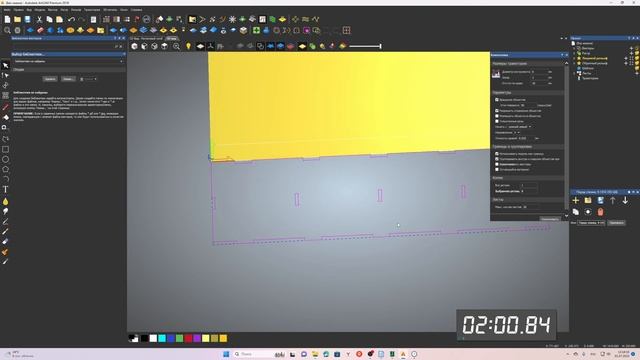Select the Arc drawing tool
Screen dimensions: 640x360
click(5, 179)
